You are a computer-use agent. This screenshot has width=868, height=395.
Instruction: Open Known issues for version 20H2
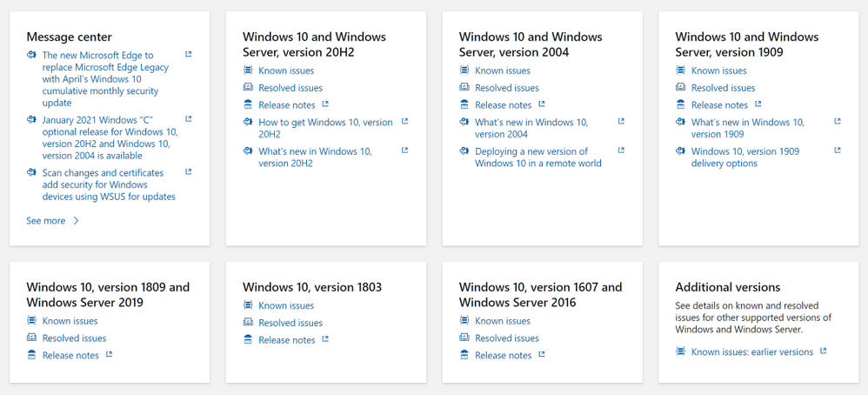286,71
